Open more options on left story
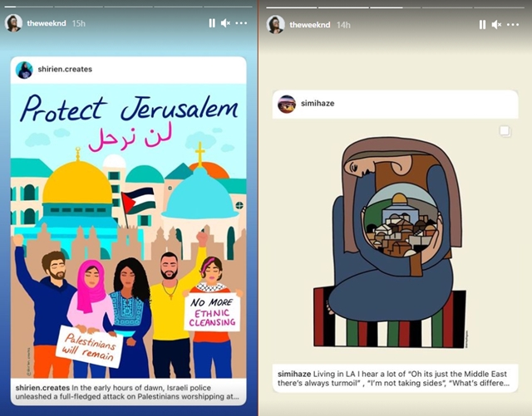Image resolution: width=532 pixels, height=416 pixels. [241, 23]
